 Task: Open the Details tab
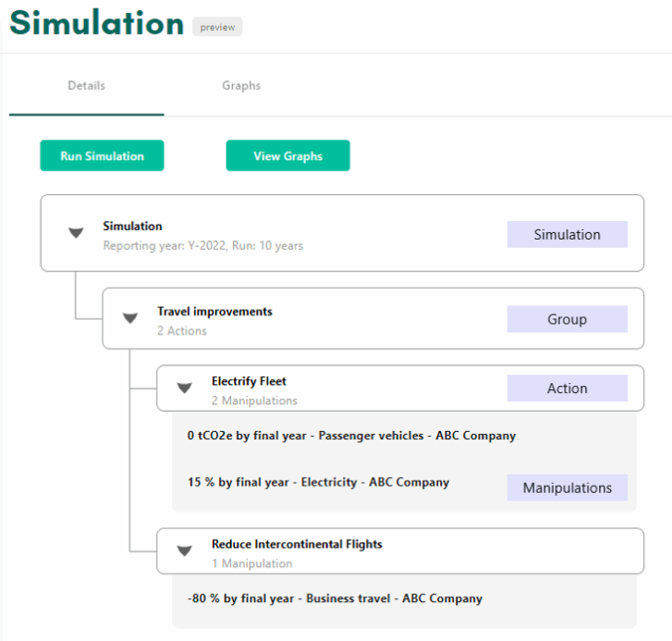tap(87, 86)
